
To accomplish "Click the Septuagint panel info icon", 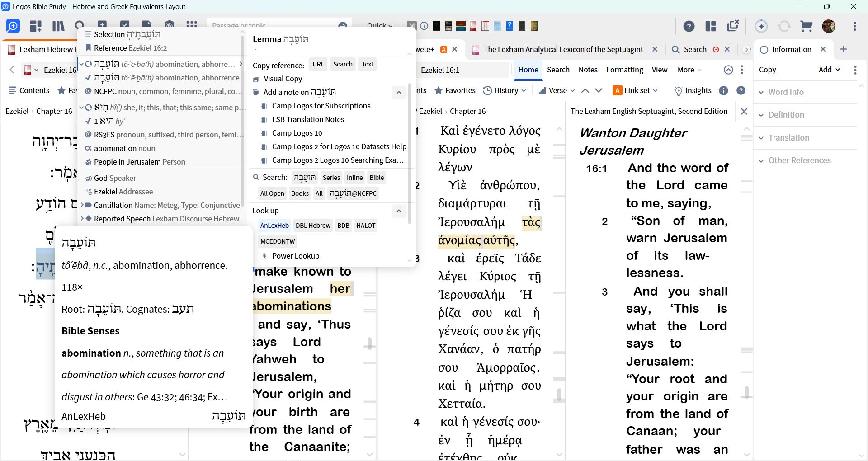I will tap(724, 90).
